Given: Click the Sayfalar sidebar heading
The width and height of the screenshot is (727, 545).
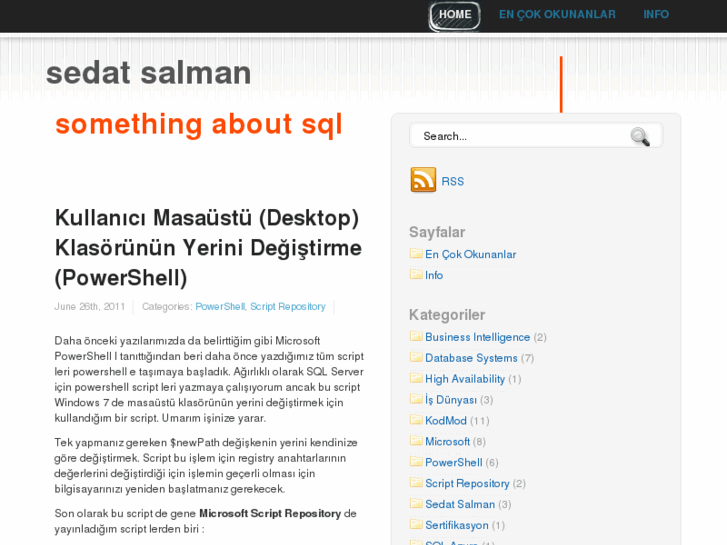Looking at the screenshot, I should (437, 232).
